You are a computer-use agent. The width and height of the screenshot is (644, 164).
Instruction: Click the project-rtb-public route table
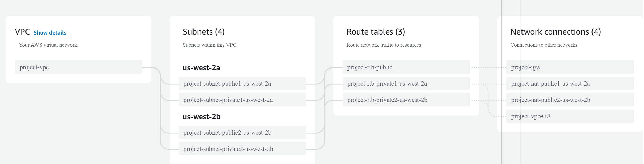pyautogui.click(x=406, y=67)
